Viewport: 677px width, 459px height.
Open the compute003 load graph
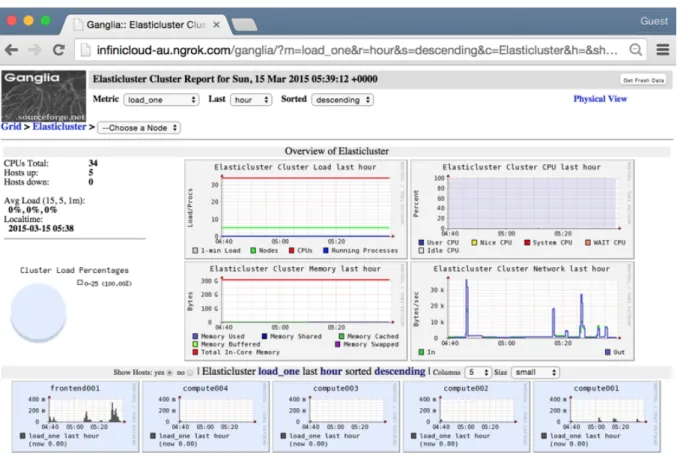pyautogui.click(x=336, y=417)
